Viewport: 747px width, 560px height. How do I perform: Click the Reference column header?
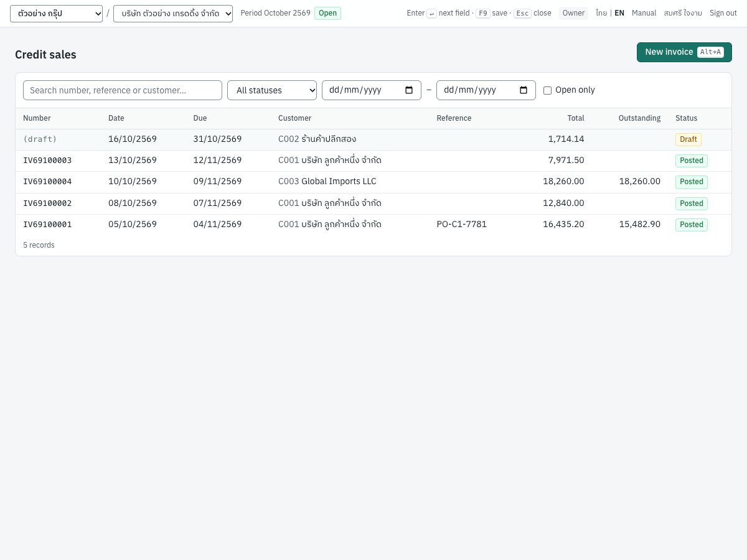(454, 118)
